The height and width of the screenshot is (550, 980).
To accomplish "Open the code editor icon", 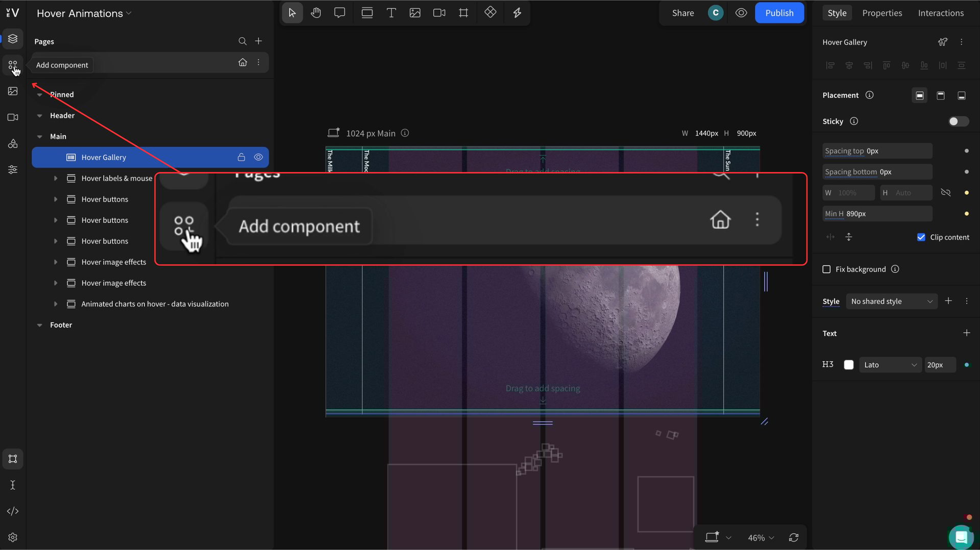I will pyautogui.click(x=13, y=511).
